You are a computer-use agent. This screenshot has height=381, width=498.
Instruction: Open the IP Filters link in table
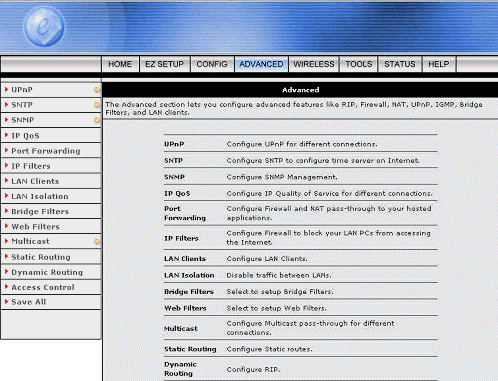click(181, 238)
